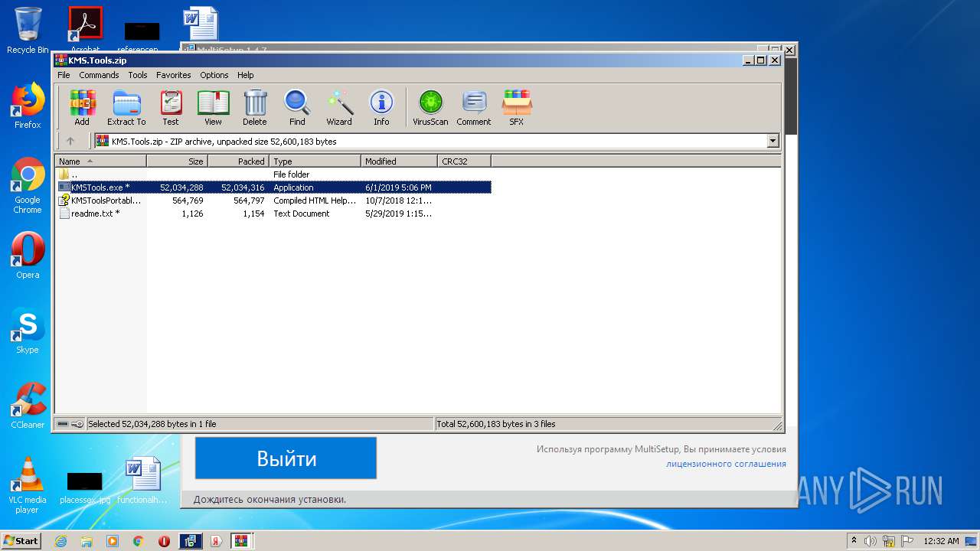This screenshot has height=551, width=980.
Task: Open the Tools menu
Action: (x=138, y=75)
